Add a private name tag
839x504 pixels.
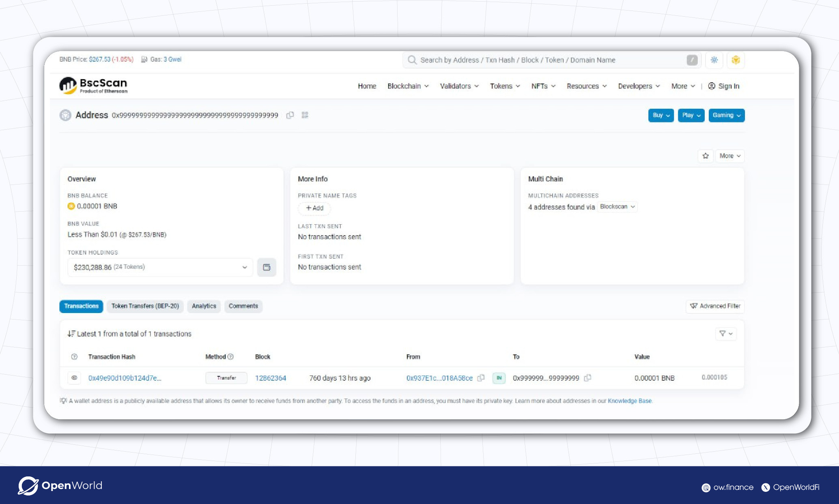[314, 208]
